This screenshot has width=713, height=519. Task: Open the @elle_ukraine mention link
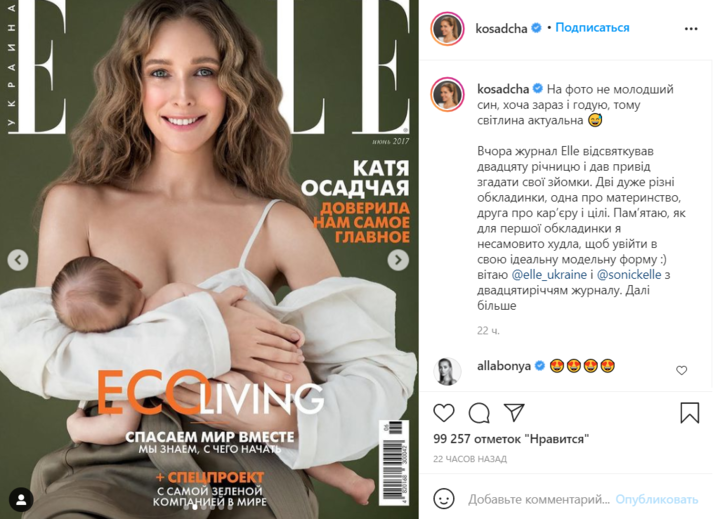point(549,275)
